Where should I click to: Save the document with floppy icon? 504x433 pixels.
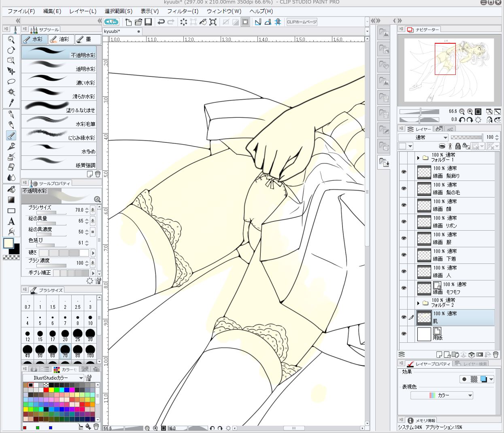148,22
